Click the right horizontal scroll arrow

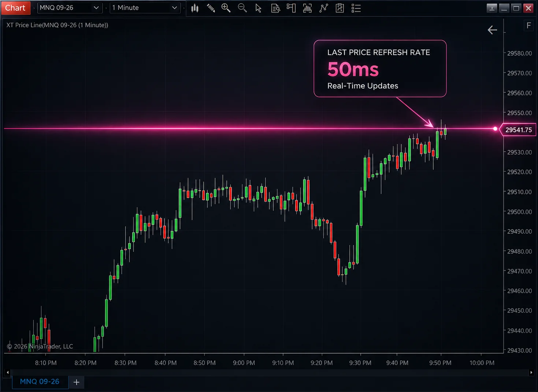pos(531,373)
